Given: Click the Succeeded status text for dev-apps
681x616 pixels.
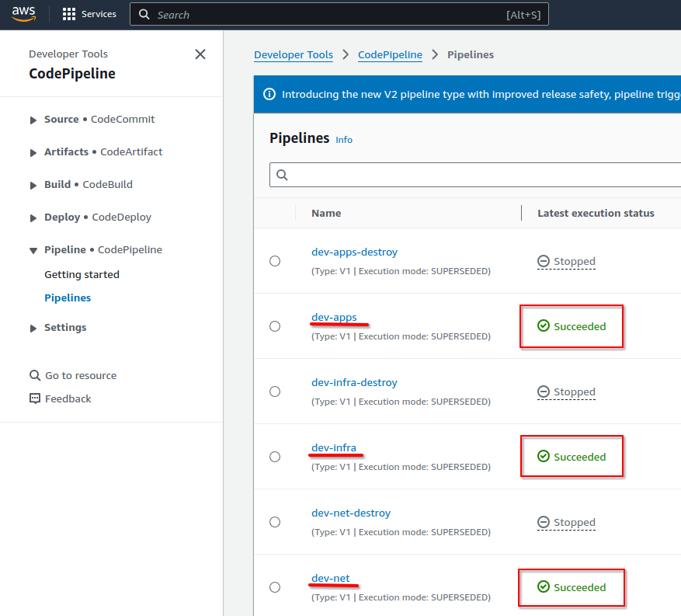Looking at the screenshot, I should [x=579, y=327].
